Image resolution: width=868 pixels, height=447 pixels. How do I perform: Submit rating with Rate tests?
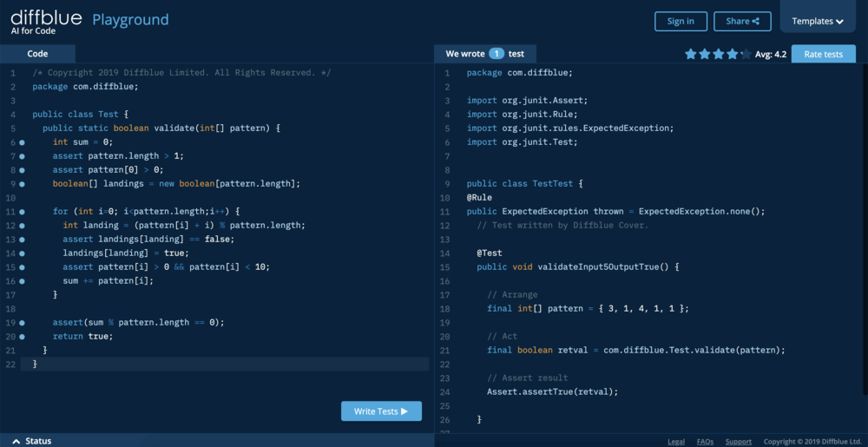coord(823,54)
